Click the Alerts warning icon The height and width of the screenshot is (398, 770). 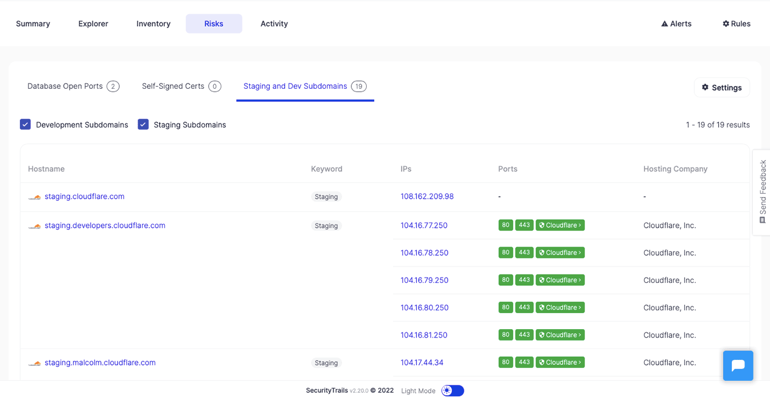[x=664, y=24]
